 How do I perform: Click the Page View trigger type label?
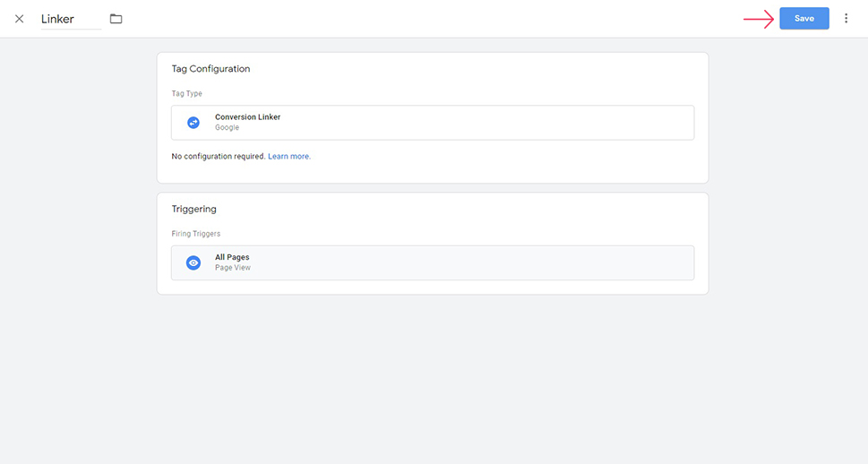233,268
